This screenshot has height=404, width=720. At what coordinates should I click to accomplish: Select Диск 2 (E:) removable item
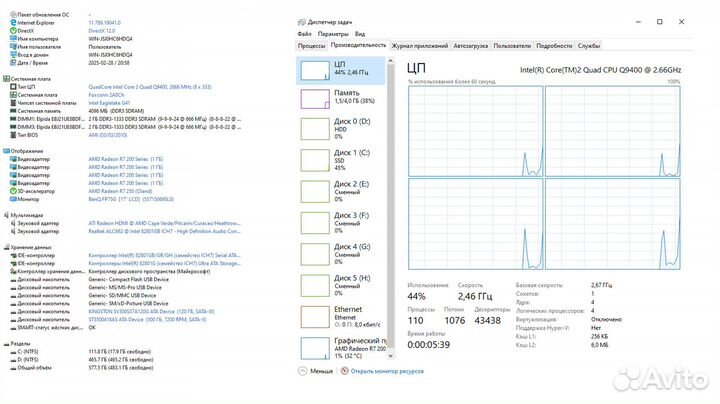point(340,191)
